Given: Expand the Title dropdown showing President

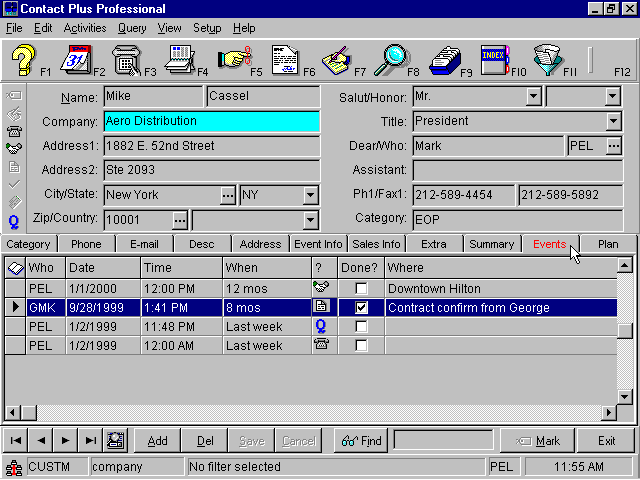Looking at the screenshot, I should pos(613,122).
